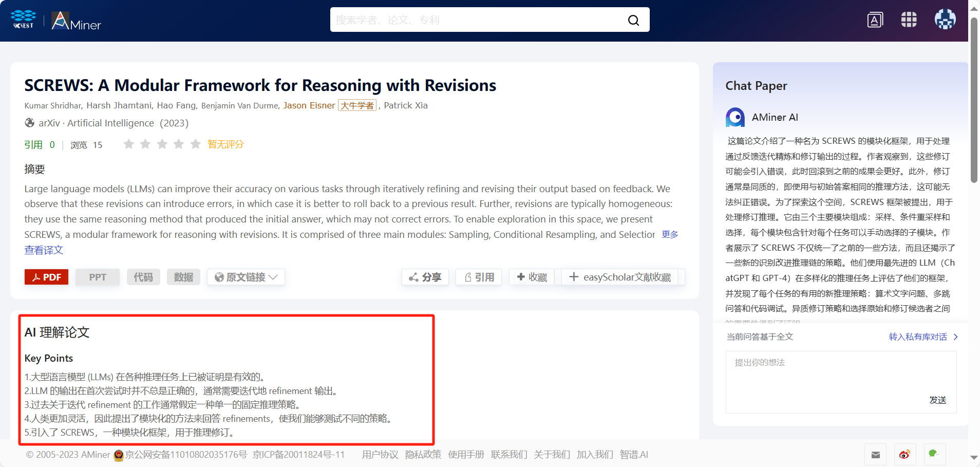980x467 pixels.
Task: Open the mail contact icon in footer
Action: (x=876, y=455)
